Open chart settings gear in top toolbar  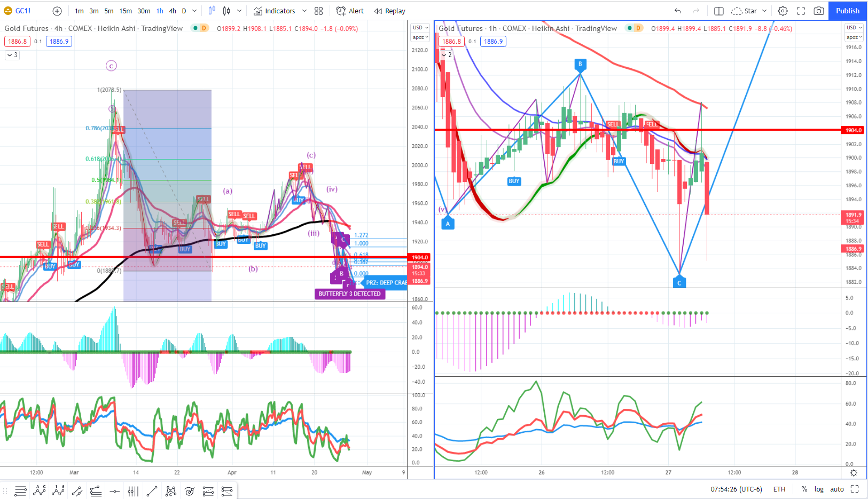tap(783, 11)
